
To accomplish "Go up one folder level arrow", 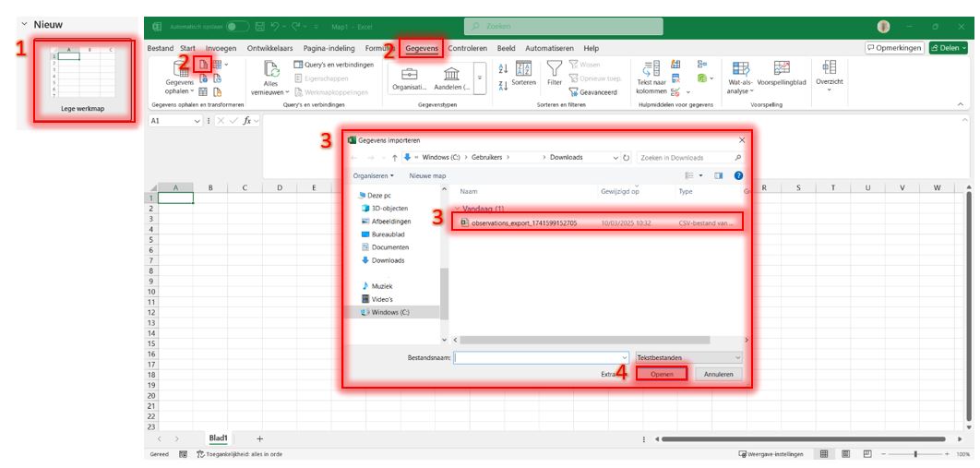I will [x=394, y=158].
